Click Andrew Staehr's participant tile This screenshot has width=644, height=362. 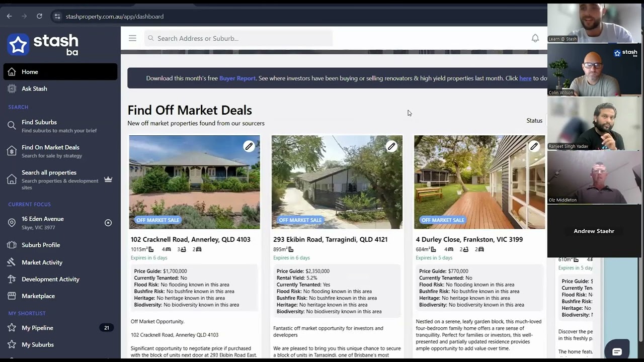tap(594, 231)
